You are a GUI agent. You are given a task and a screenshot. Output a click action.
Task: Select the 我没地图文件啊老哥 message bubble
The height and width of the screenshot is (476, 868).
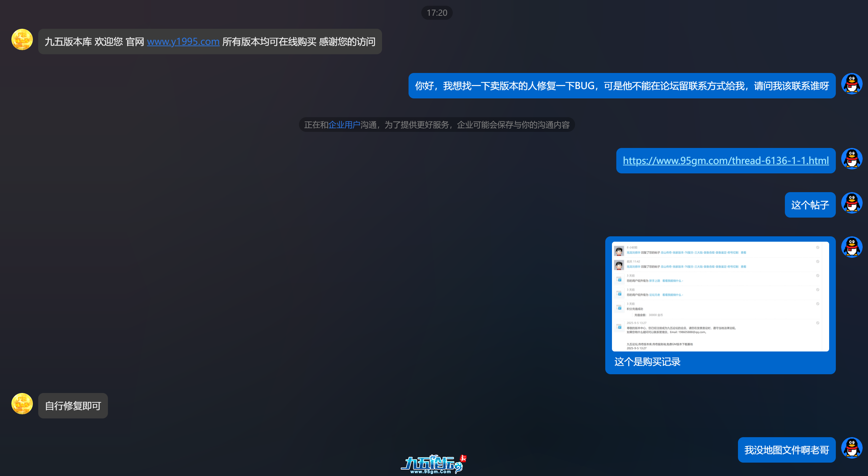(786, 450)
